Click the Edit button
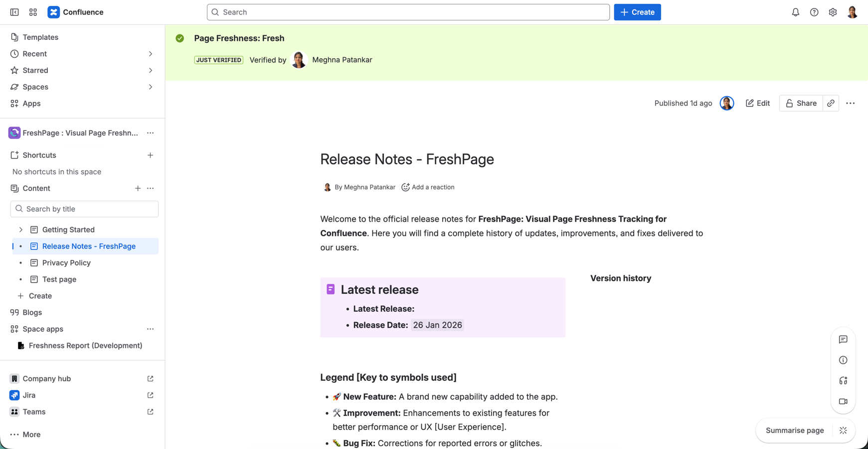The image size is (868, 449). pyautogui.click(x=758, y=103)
